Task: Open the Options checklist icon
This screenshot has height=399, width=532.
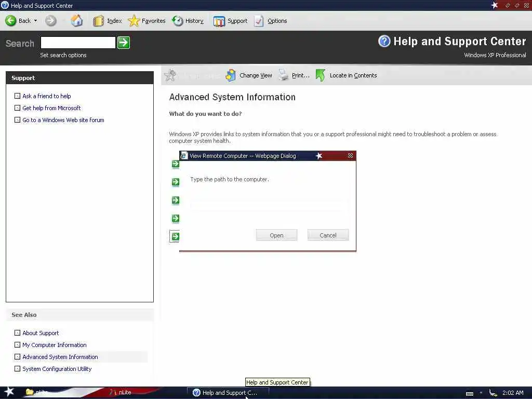Action: (x=259, y=21)
